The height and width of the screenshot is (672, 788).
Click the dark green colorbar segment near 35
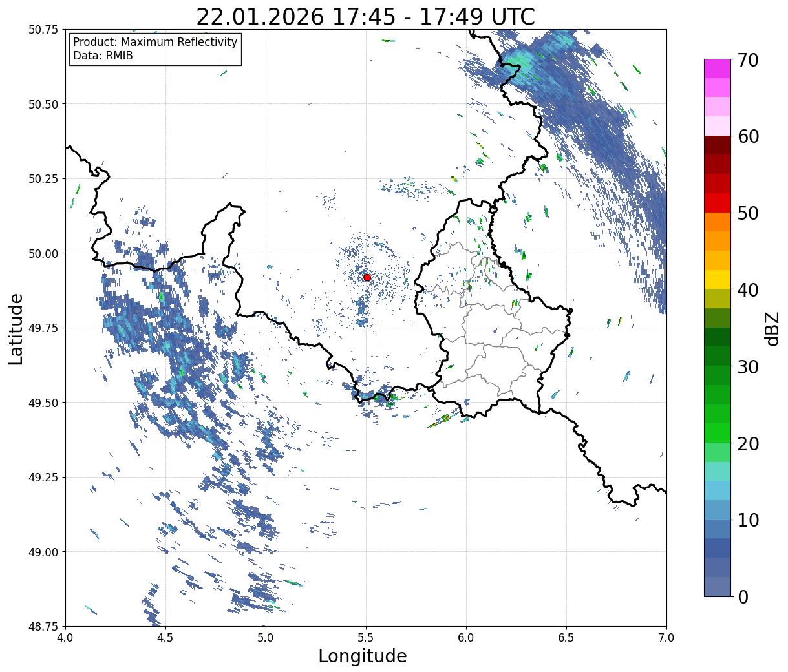[x=718, y=337]
